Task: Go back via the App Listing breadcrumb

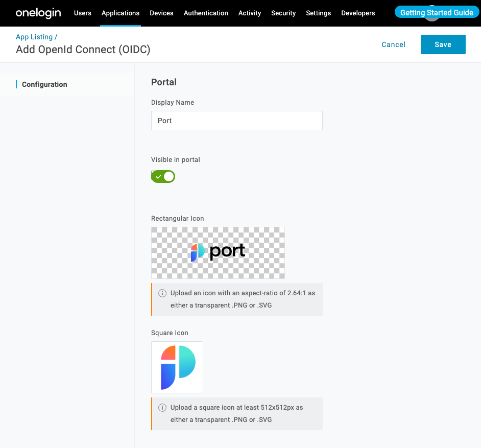Action: (34, 36)
